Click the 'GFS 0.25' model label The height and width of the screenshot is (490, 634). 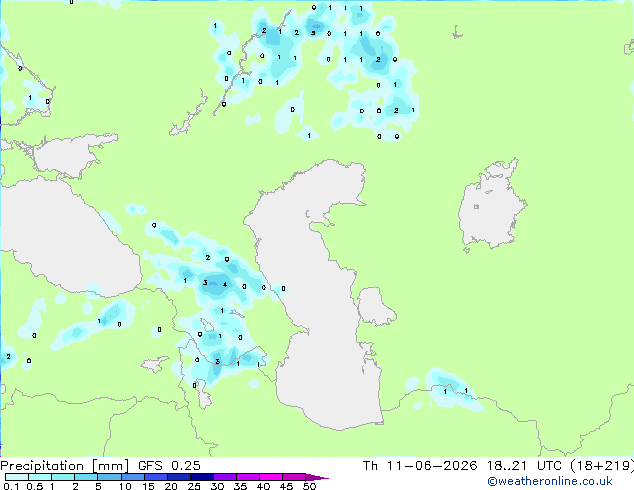point(169,466)
